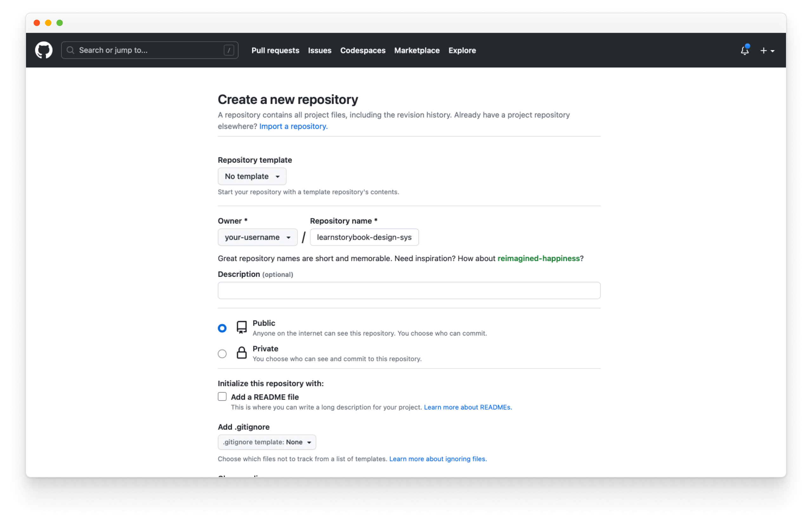Expand the No template dropdown

pos(252,176)
